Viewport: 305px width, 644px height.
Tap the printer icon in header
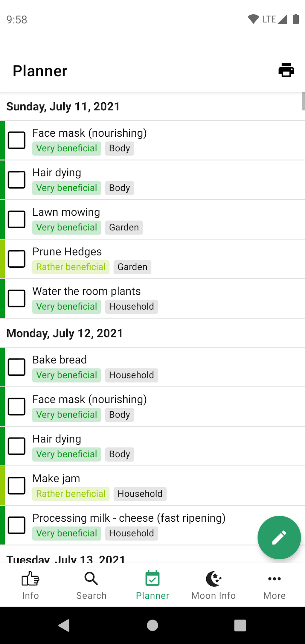(286, 70)
